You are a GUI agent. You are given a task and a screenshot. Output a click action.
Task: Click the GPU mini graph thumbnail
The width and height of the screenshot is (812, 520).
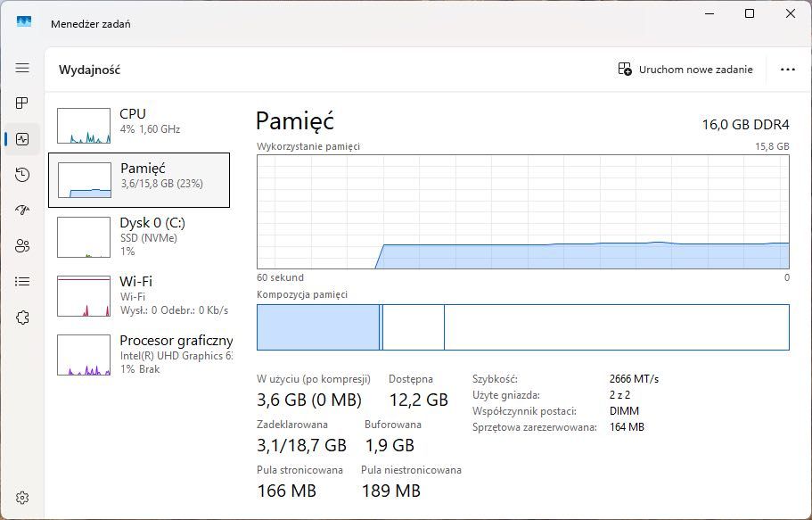click(x=84, y=355)
